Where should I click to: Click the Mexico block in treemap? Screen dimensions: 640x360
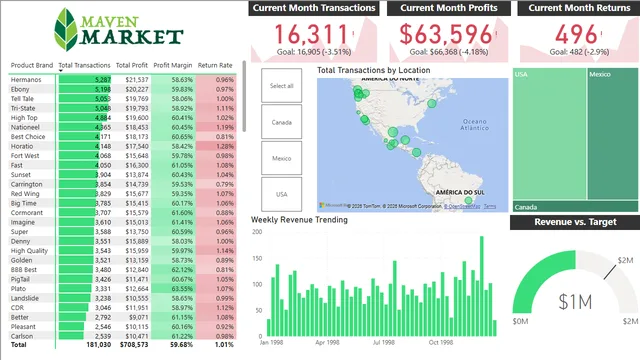tap(613, 134)
